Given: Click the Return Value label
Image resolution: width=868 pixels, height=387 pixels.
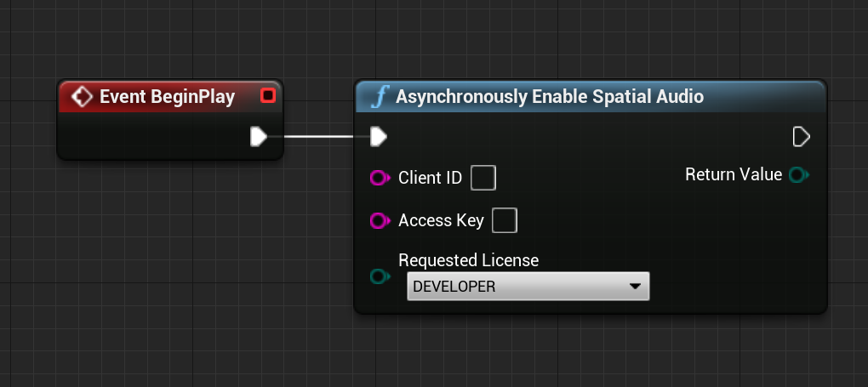Looking at the screenshot, I should point(733,175).
